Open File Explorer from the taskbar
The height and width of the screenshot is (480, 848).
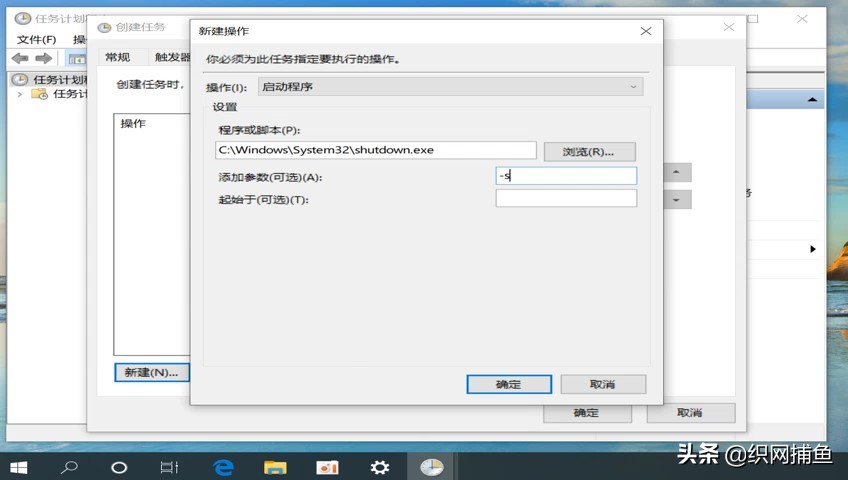[275, 468]
